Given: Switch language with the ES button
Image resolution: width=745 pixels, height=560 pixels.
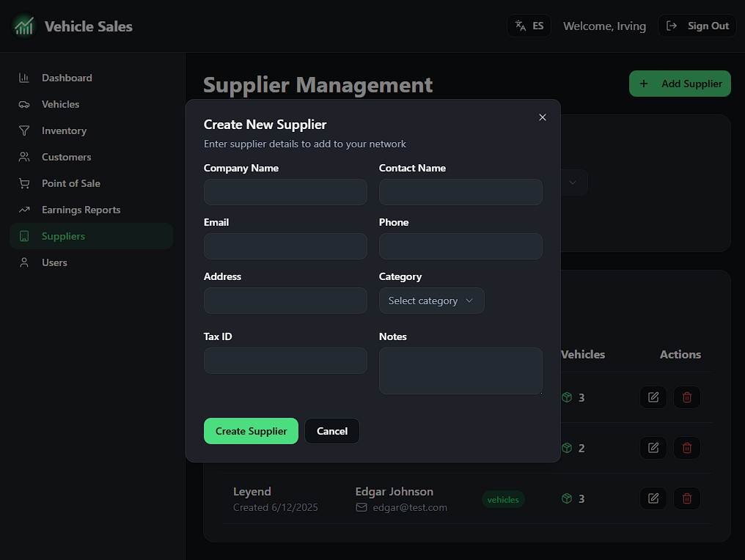Looking at the screenshot, I should point(529,26).
